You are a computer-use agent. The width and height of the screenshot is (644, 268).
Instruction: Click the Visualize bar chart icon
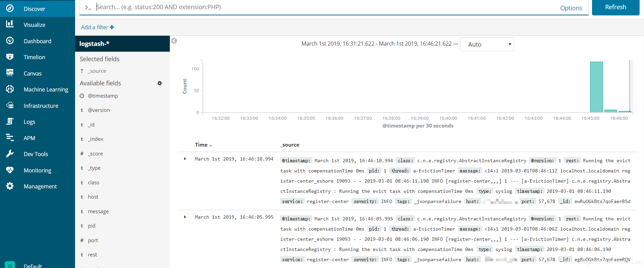click(x=10, y=24)
